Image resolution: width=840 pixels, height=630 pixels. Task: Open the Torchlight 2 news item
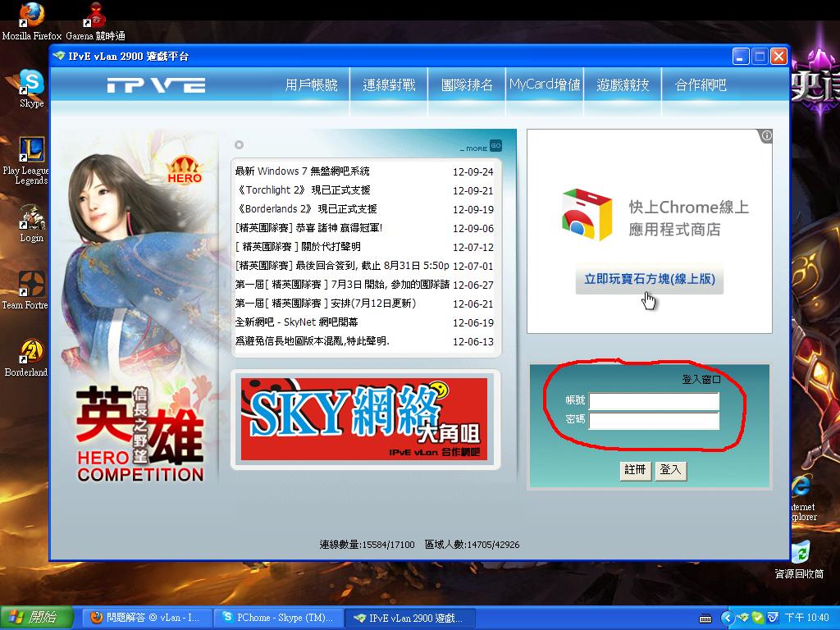(304, 190)
